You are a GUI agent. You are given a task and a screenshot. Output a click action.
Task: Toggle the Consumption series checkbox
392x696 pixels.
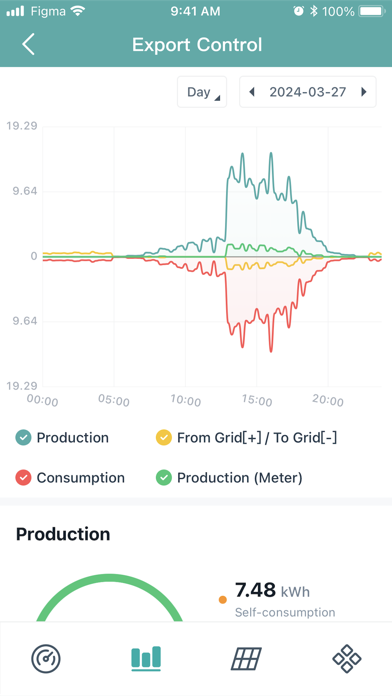tap(23, 478)
